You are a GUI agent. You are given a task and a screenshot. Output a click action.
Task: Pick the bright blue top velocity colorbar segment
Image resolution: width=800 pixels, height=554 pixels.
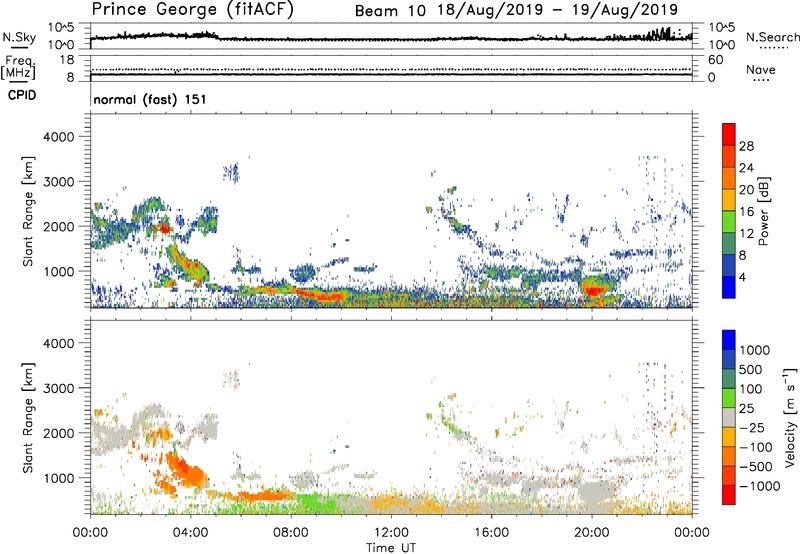pyautogui.click(x=729, y=340)
